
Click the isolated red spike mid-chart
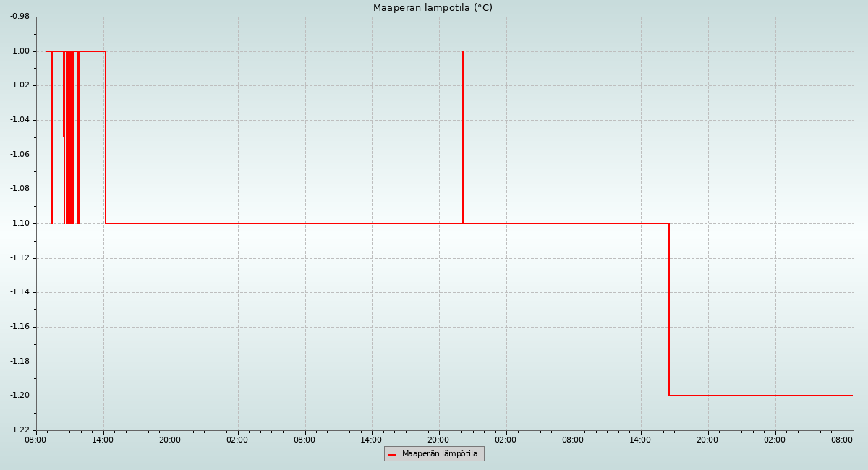pyautogui.click(x=463, y=137)
